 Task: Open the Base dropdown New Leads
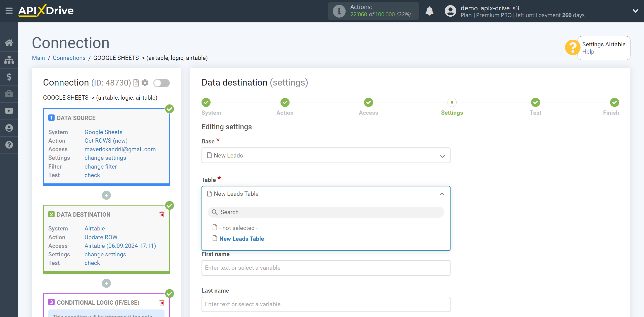326,155
